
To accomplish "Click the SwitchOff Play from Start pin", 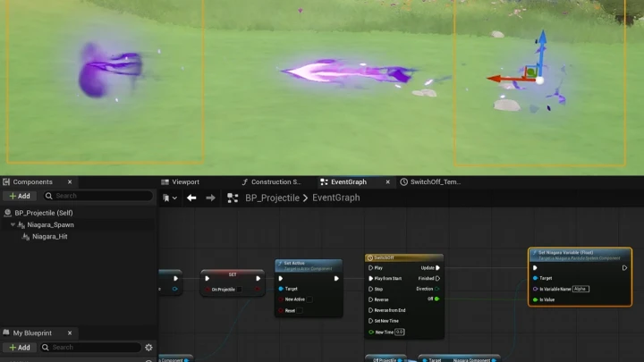I will [x=370, y=279].
